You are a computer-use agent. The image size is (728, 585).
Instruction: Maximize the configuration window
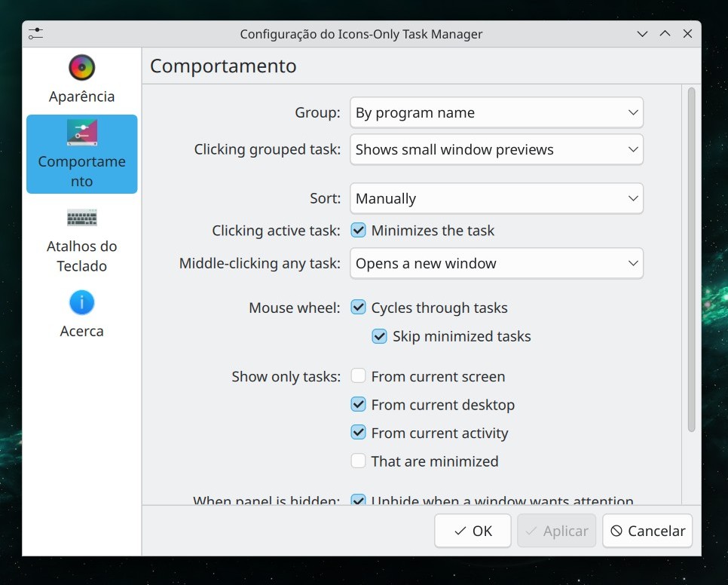(x=665, y=34)
